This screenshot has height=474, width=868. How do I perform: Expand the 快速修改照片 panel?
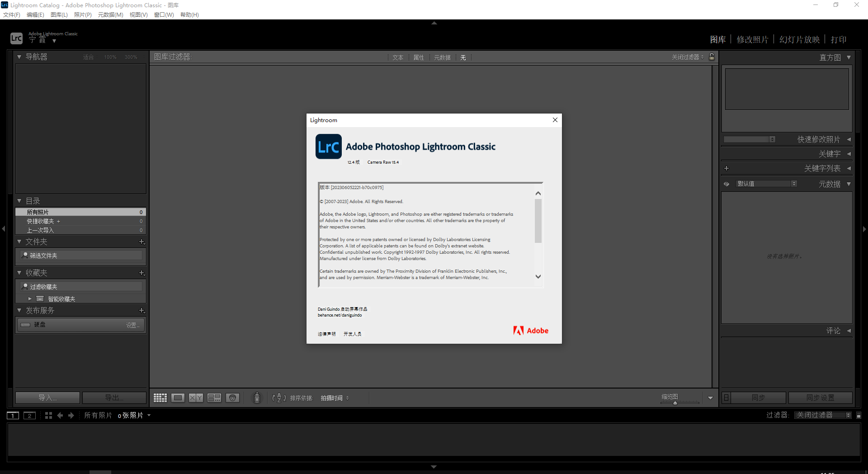tap(849, 139)
